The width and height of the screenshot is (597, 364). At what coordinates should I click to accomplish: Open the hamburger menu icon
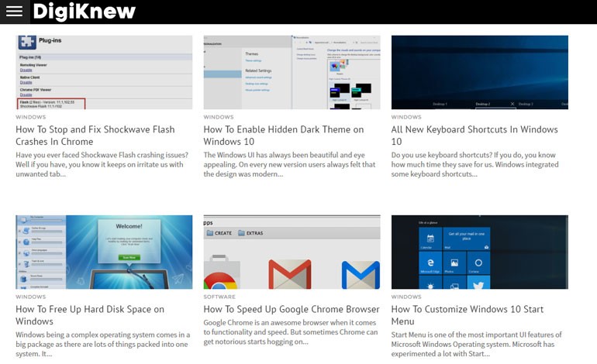pyautogui.click(x=15, y=12)
